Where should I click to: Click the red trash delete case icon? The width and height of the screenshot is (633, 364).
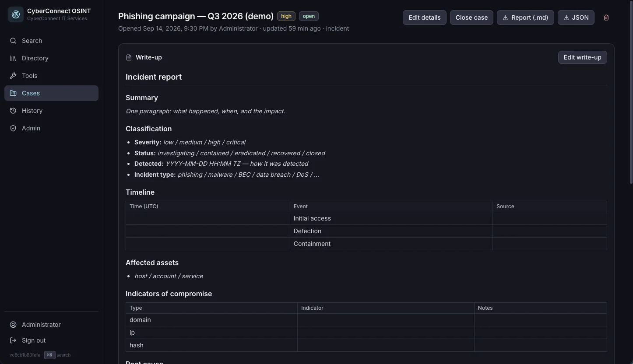coord(606,17)
